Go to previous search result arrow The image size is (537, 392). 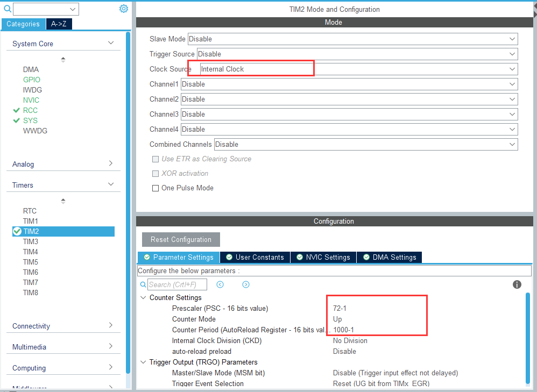pos(220,284)
